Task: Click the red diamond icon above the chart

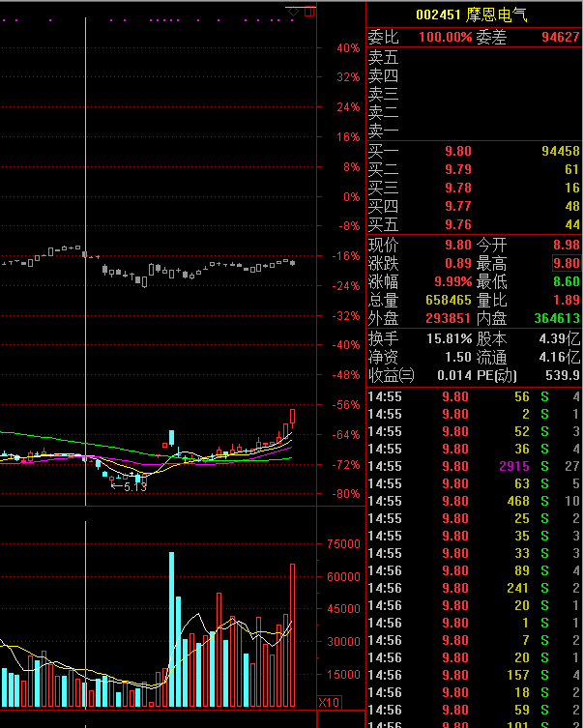Action: pyautogui.click(x=293, y=12)
